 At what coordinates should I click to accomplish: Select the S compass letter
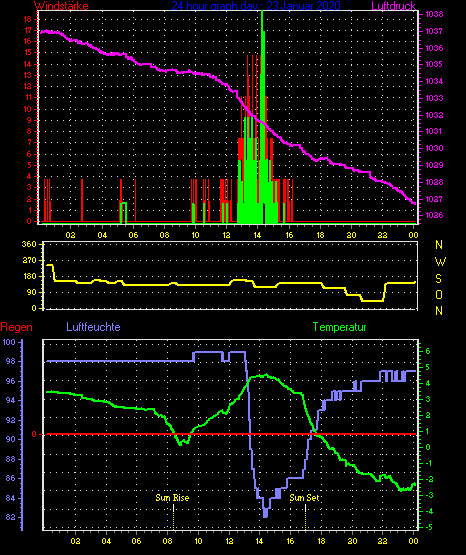(x=439, y=279)
